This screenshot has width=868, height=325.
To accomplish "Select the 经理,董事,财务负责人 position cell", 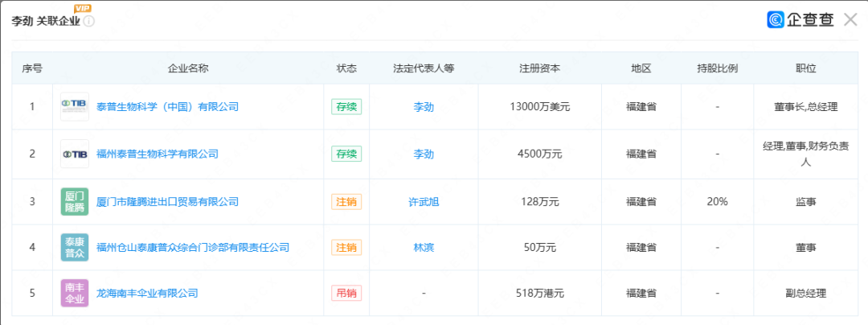I will coord(806,154).
